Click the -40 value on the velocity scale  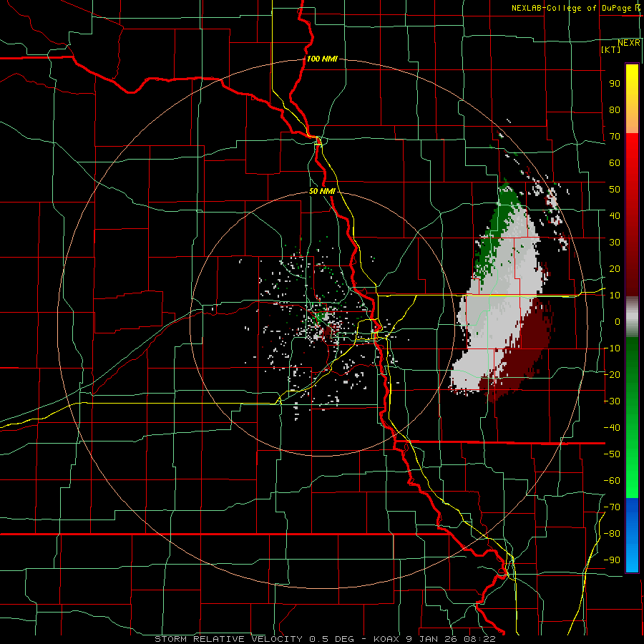click(612, 428)
